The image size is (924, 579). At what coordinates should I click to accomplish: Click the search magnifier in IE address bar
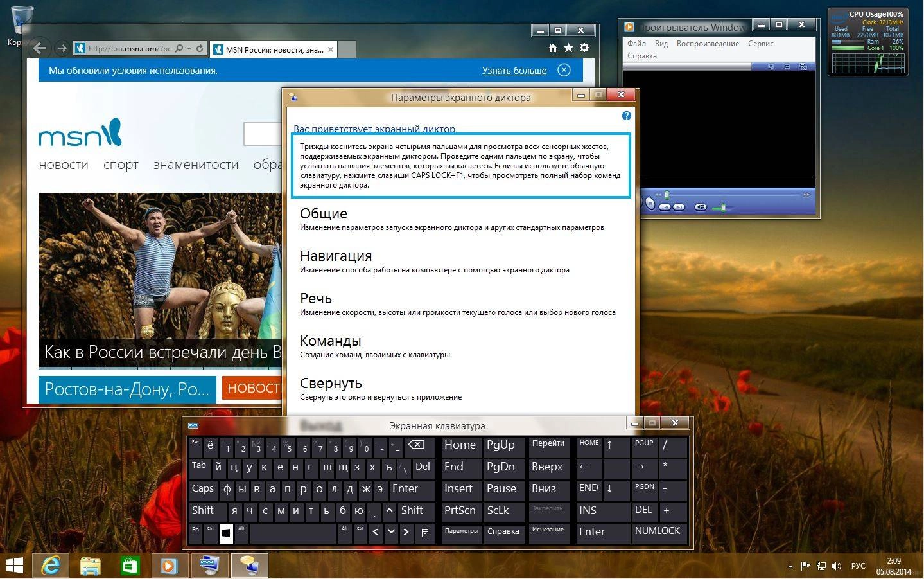point(179,48)
